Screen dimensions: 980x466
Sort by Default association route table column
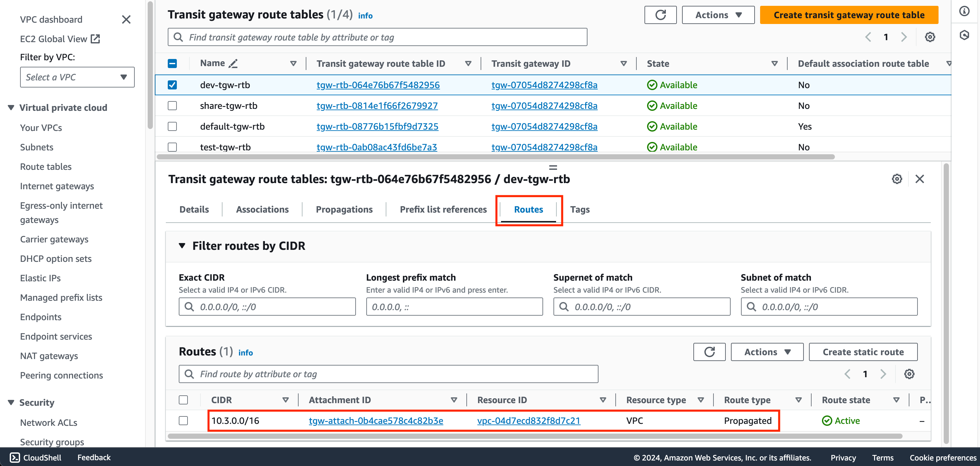(949, 64)
